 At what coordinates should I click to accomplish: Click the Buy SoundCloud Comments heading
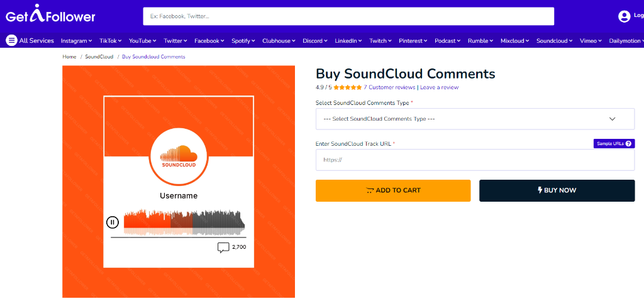[x=406, y=74]
